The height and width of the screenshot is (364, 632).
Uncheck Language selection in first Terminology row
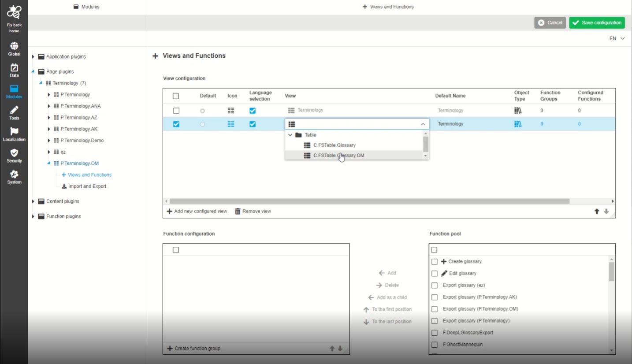coord(253,111)
